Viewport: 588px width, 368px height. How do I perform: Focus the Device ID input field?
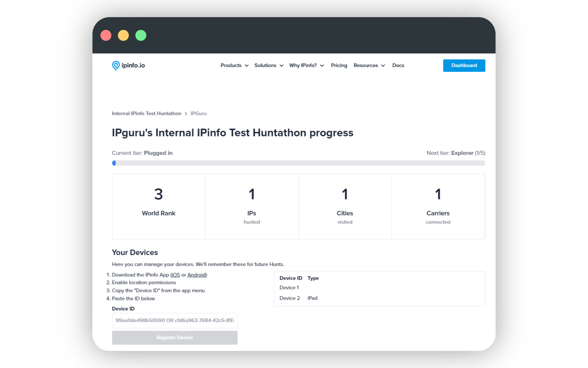[175, 320]
